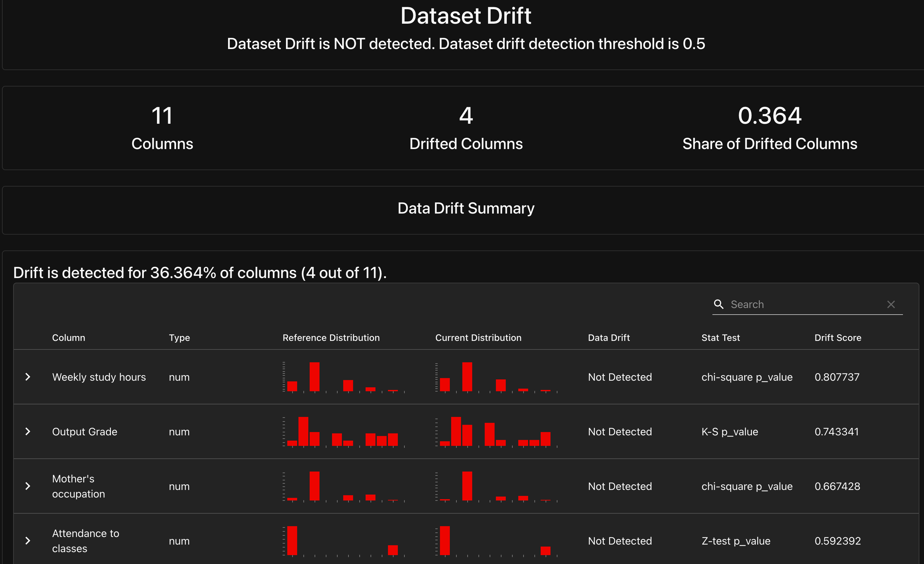Click the search magnifier icon
This screenshot has width=924, height=564.
tap(718, 304)
